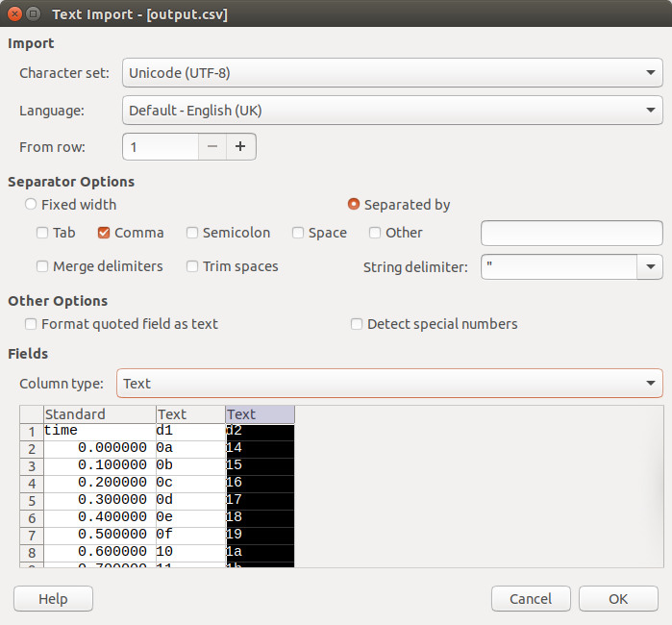Enable the Tab separator checkbox
672x625 pixels.
pos(42,233)
